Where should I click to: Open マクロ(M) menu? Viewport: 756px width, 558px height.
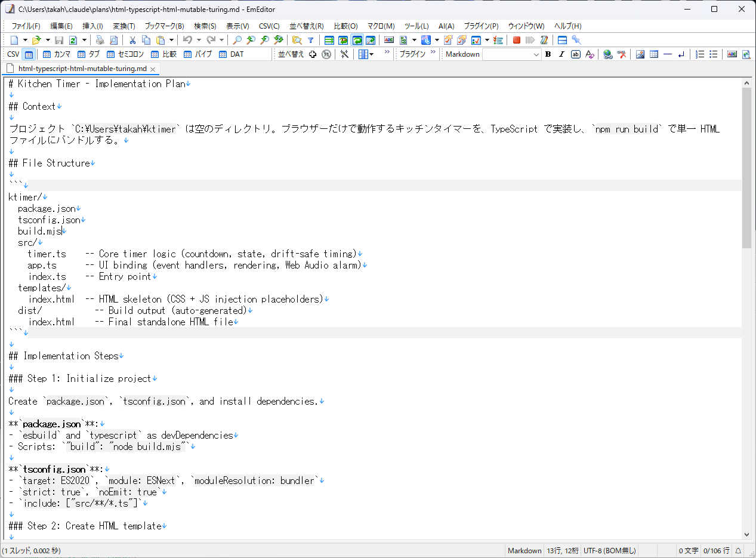(x=381, y=26)
